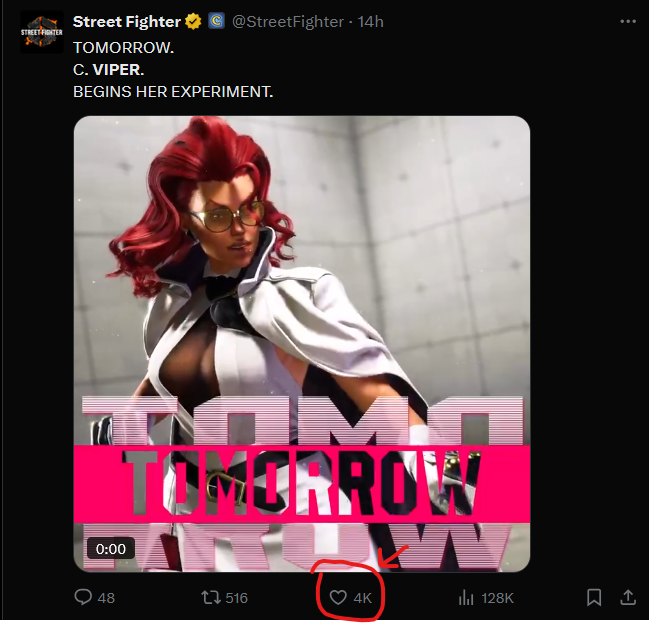This screenshot has width=649, height=623.
Task: Click the post text BEGINS HER EXPERIMENT
Action: click(173, 91)
